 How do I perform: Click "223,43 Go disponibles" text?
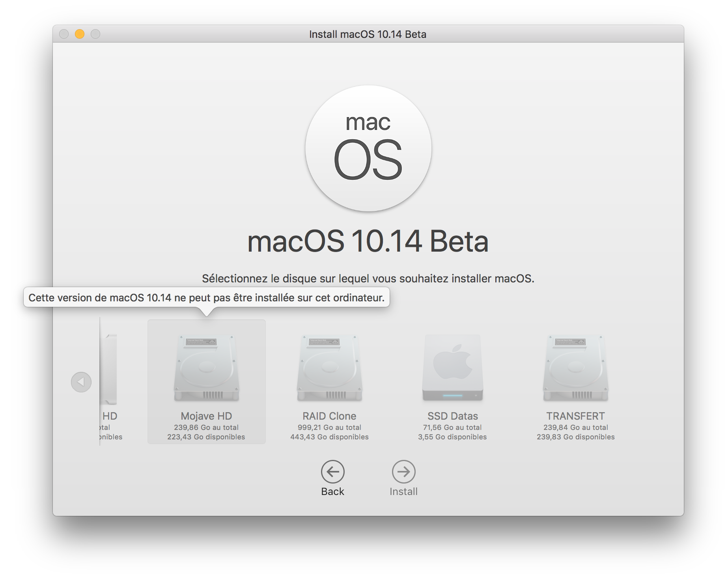[x=206, y=437]
